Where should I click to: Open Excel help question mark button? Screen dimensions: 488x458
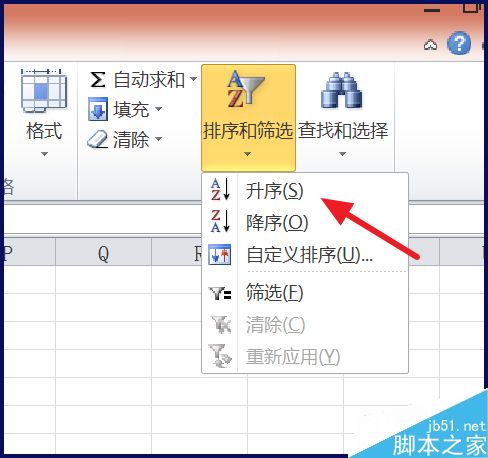pyautogui.click(x=459, y=43)
